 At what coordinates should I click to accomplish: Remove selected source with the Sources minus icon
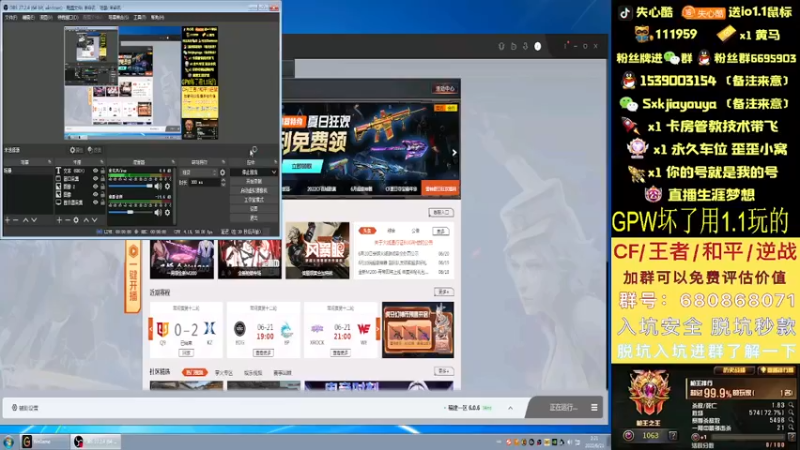point(67,220)
